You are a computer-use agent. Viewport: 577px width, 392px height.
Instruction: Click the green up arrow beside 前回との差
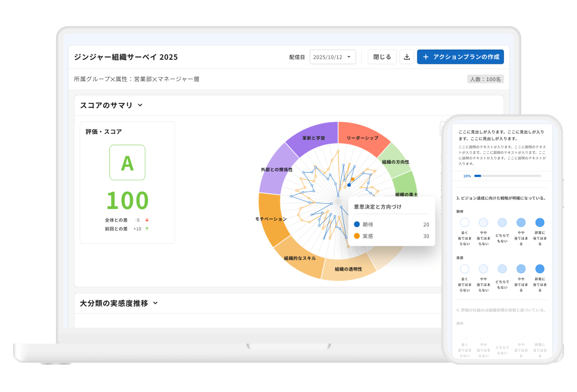(x=146, y=229)
